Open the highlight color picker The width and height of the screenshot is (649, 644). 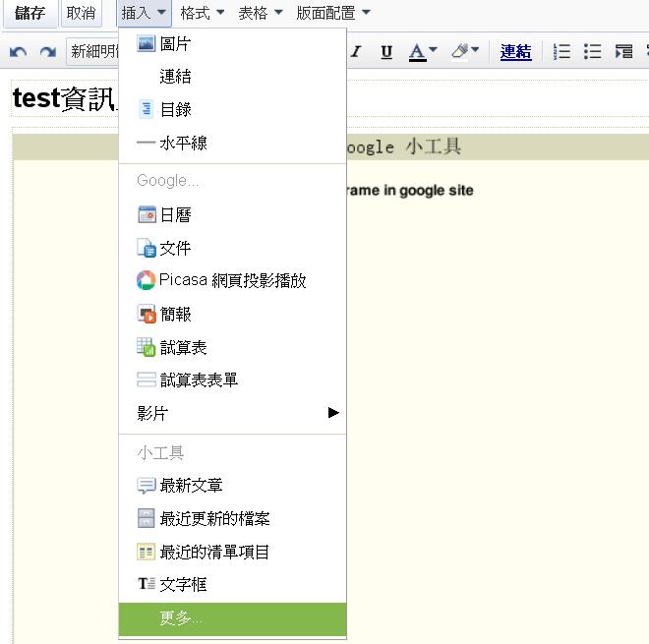465,52
